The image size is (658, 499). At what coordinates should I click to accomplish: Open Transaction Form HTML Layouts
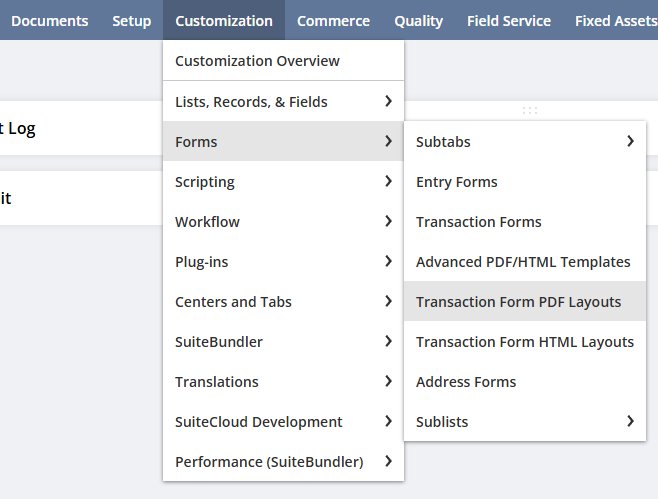coord(525,342)
